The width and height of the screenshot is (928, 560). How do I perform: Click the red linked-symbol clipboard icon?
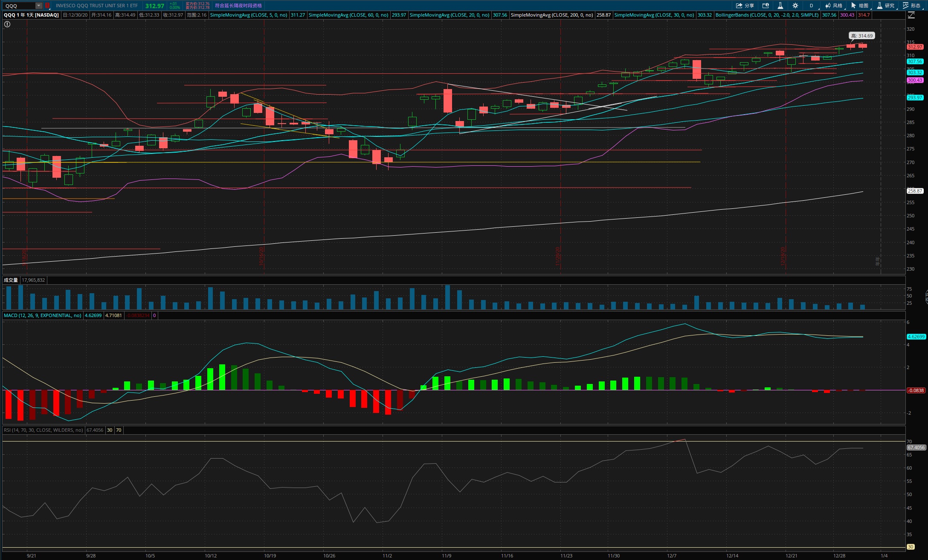pos(47,6)
